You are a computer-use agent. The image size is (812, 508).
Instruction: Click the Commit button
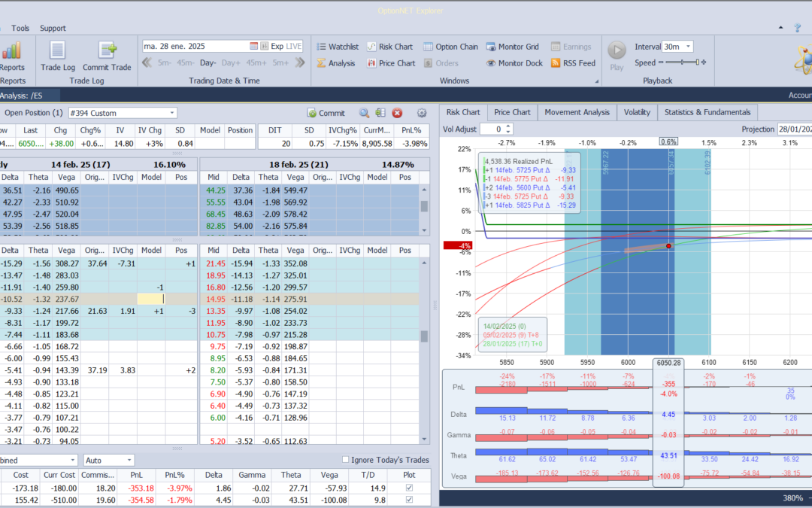pyautogui.click(x=326, y=113)
